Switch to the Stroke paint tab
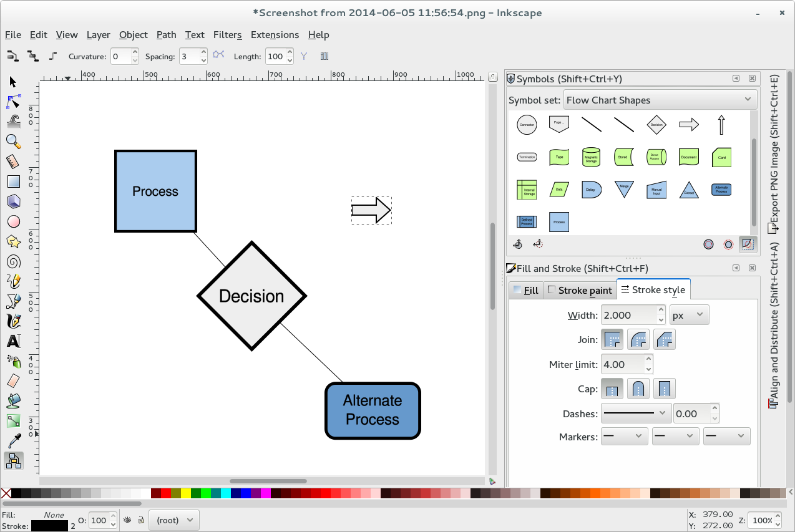 580,289
